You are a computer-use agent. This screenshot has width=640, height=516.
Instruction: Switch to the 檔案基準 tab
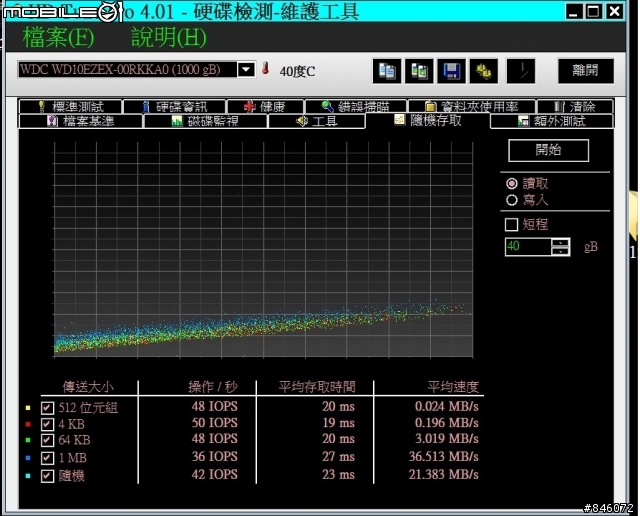(80, 121)
